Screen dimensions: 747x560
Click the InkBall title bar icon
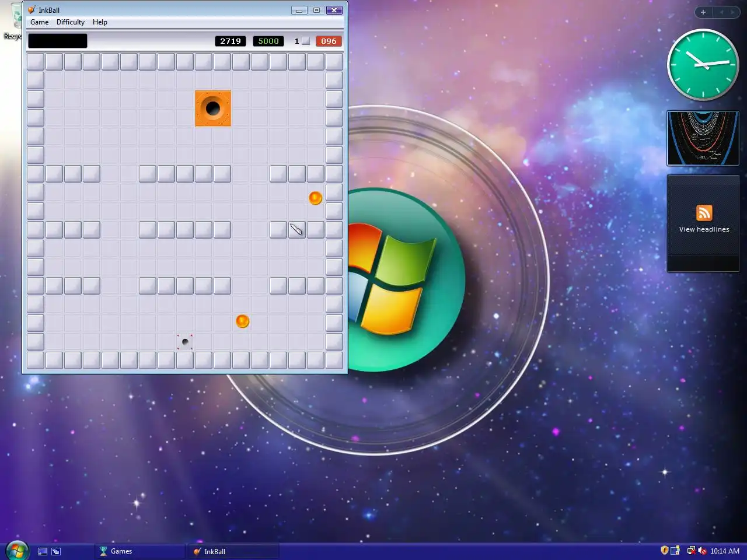(x=32, y=10)
